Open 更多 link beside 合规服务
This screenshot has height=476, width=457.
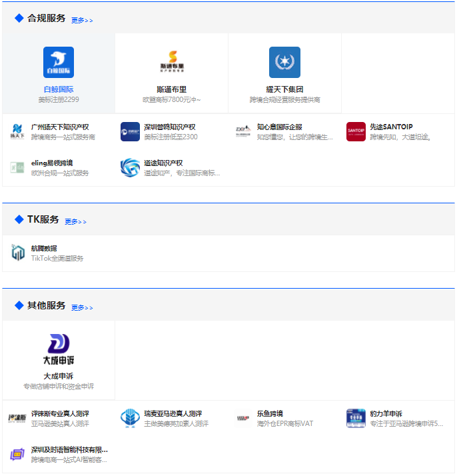(x=82, y=21)
